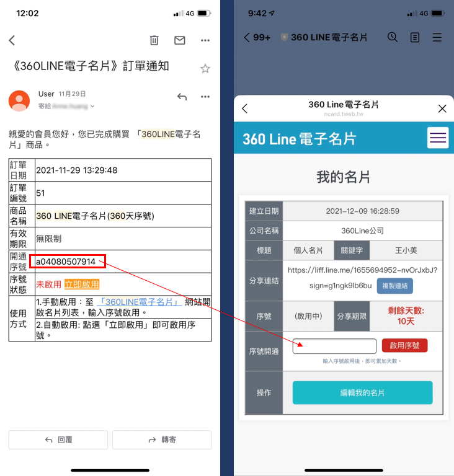Screen dimensions: 454x476
Task: Tap the email back arrow
Action: pos(12,40)
